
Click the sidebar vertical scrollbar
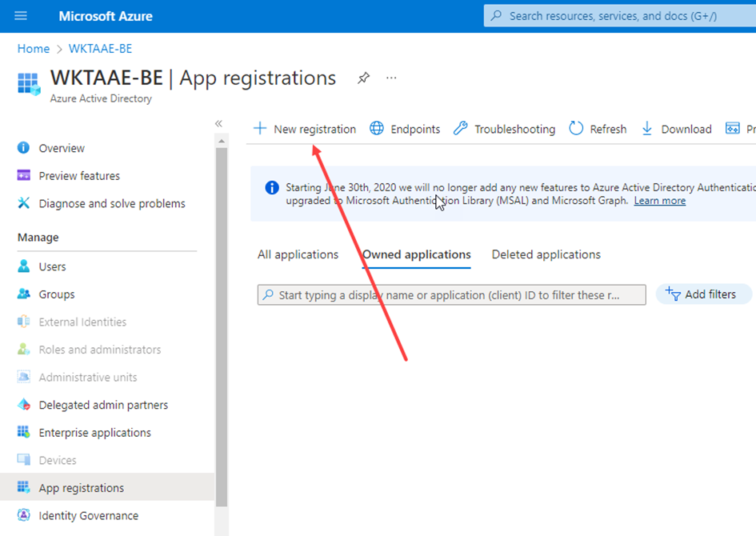click(x=222, y=320)
